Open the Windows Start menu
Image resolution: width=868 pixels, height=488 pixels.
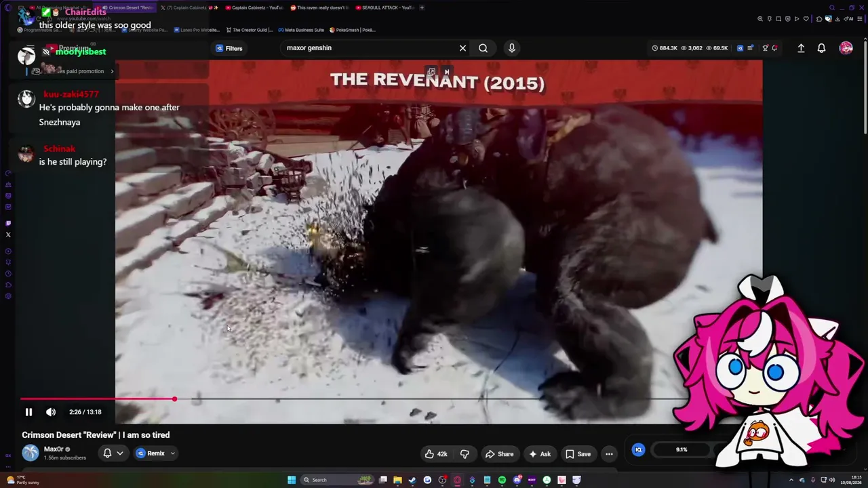(x=292, y=480)
